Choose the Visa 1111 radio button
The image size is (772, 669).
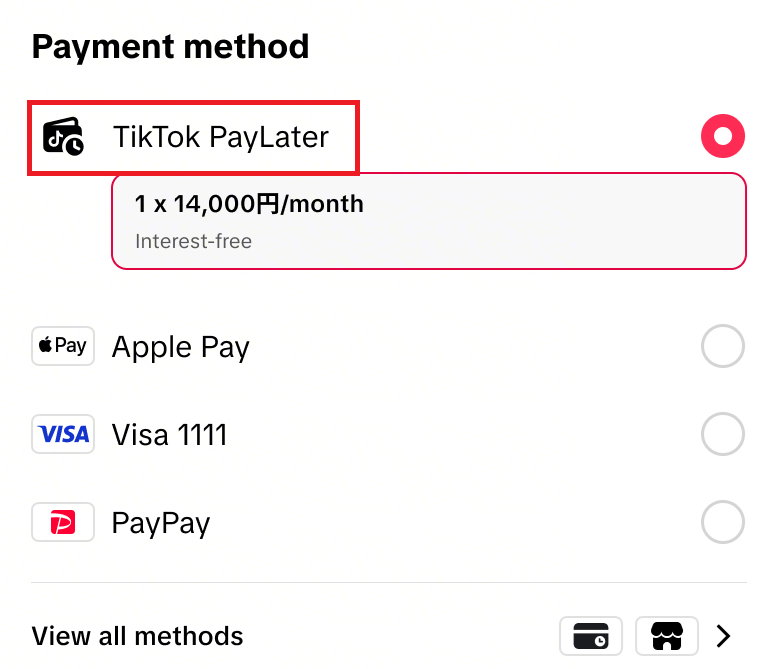click(x=722, y=434)
